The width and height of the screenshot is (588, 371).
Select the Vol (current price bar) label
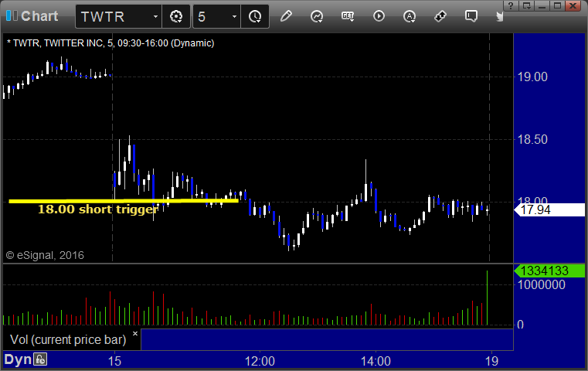68,339
